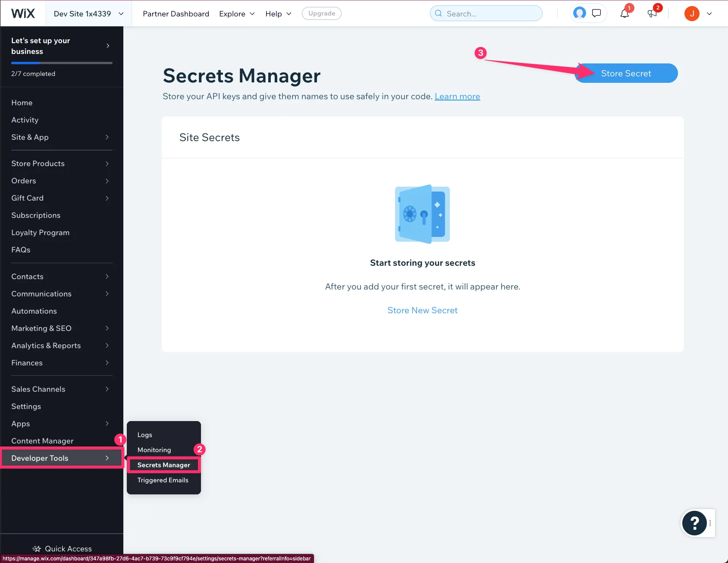
Task: Open the business setup checklist
Action: (x=62, y=46)
